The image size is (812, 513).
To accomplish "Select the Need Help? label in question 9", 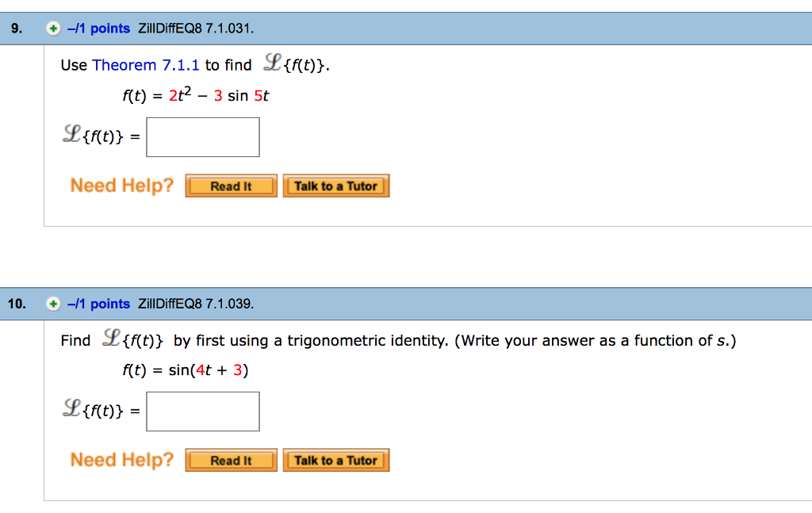I will click(121, 185).
